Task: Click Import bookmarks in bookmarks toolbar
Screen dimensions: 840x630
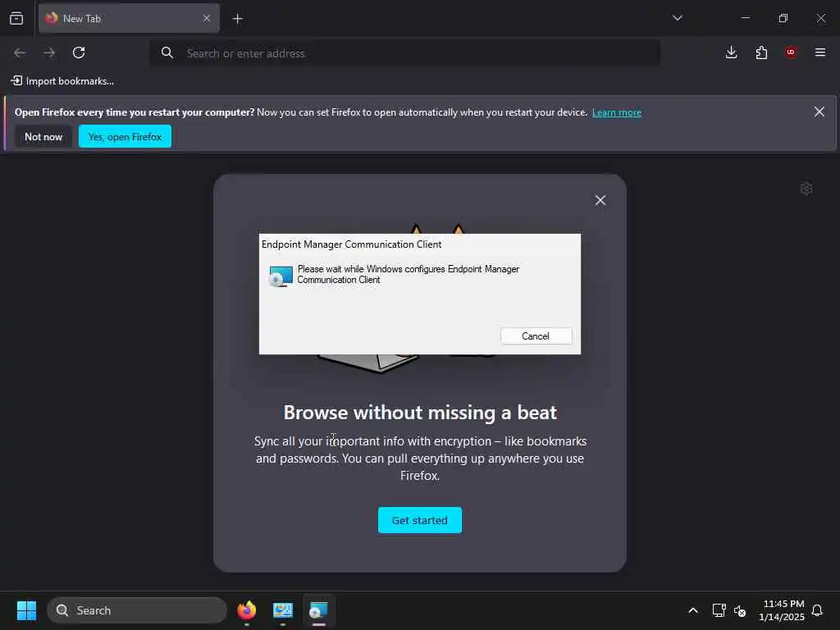Action: pos(62,81)
